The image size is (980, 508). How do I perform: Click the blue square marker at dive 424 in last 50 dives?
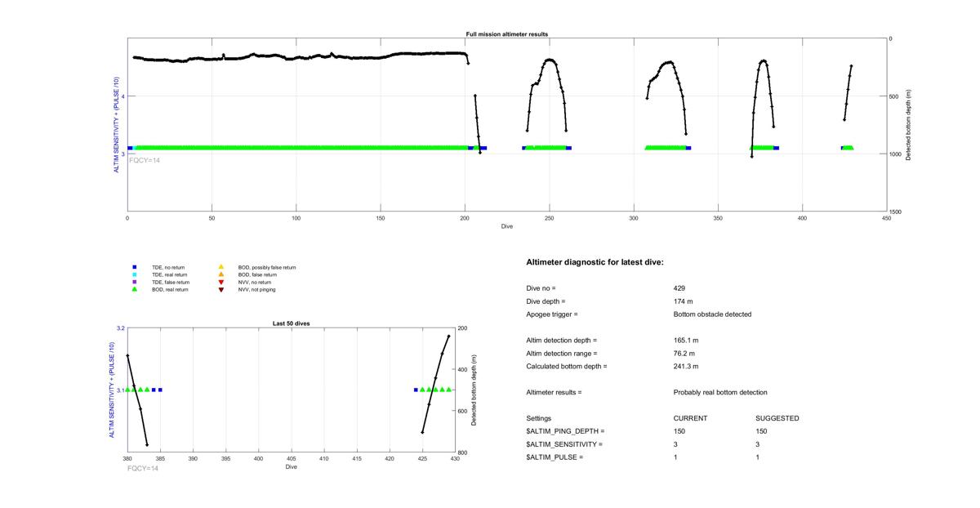click(x=416, y=390)
